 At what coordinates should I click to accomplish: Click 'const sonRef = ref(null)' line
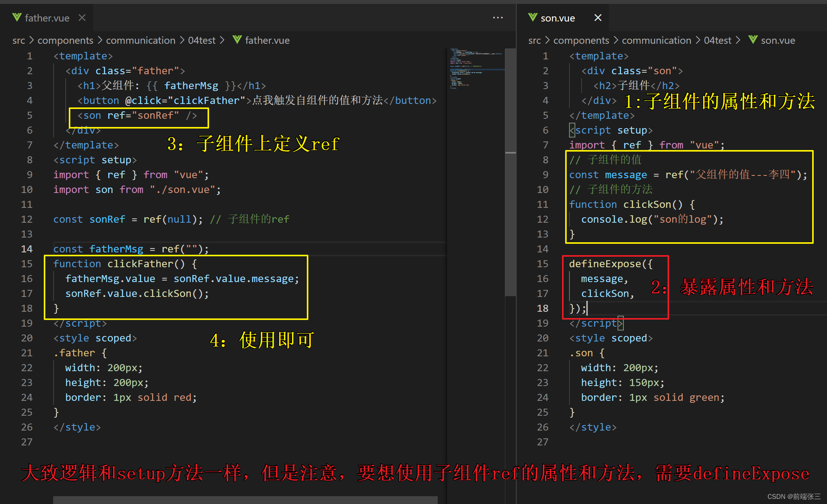(x=128, y=219)
